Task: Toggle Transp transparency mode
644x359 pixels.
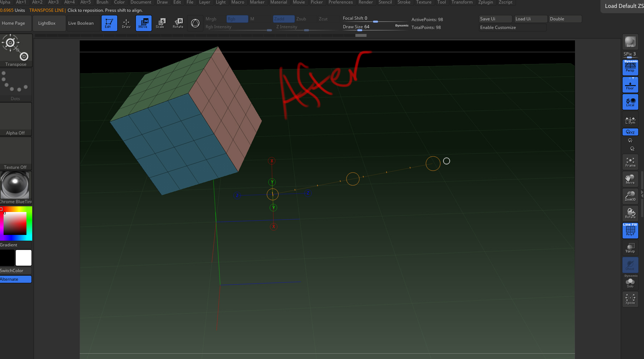Action: (630, 248)
